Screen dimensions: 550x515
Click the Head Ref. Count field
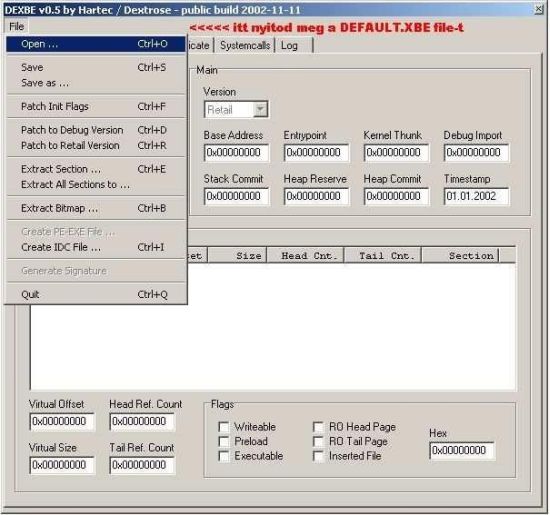pos(142,421)
